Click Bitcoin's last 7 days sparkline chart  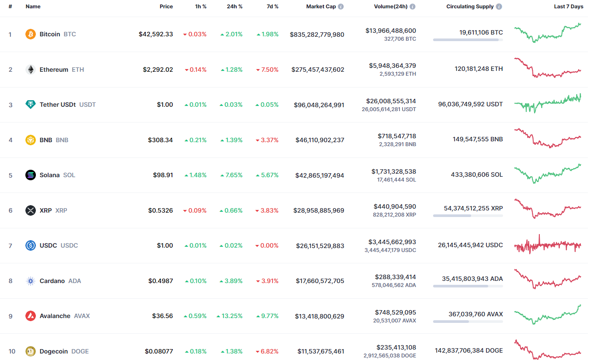click(x=548, y=33)
